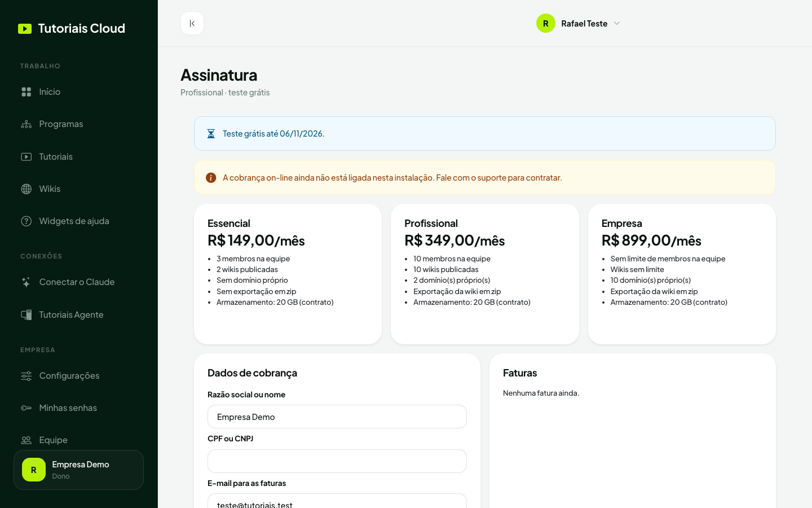Image resolution: width=812 pixels, height=508 pixels.
Task: Click the Tutoriais play icon
Action: 27,157
